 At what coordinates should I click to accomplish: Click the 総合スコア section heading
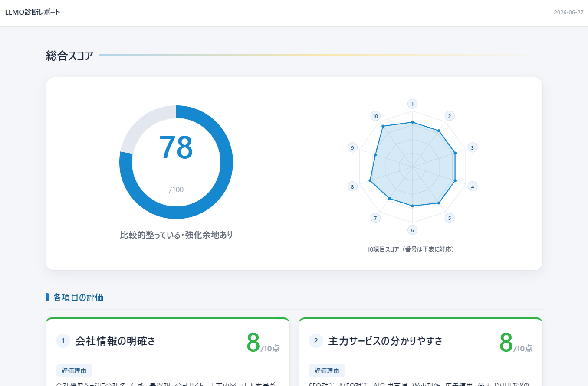pos(69,56)
